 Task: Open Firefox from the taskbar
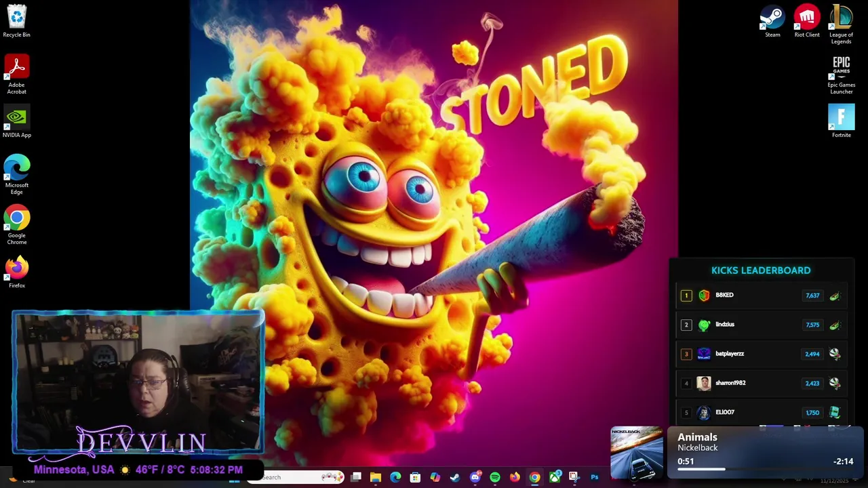(515, 477)
